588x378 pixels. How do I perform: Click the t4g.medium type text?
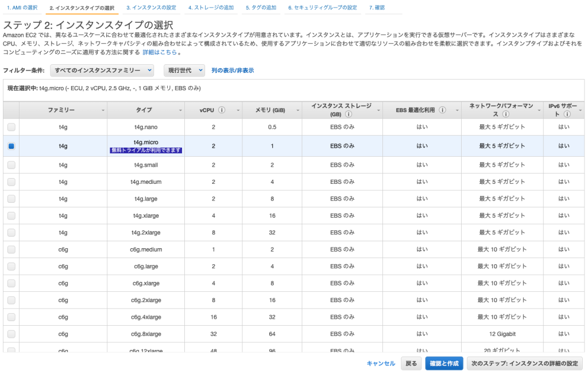(x=146, y=182)
